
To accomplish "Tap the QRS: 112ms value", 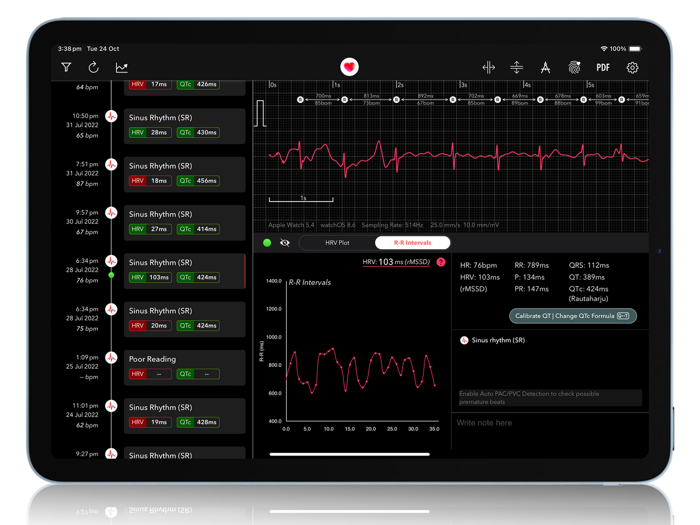I will (588, 265).
